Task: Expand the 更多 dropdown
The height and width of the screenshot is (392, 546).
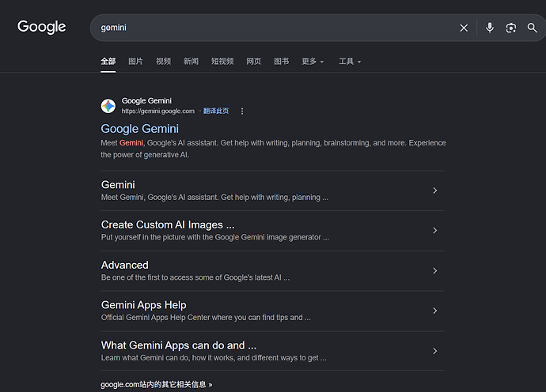Action: (313, 62)
